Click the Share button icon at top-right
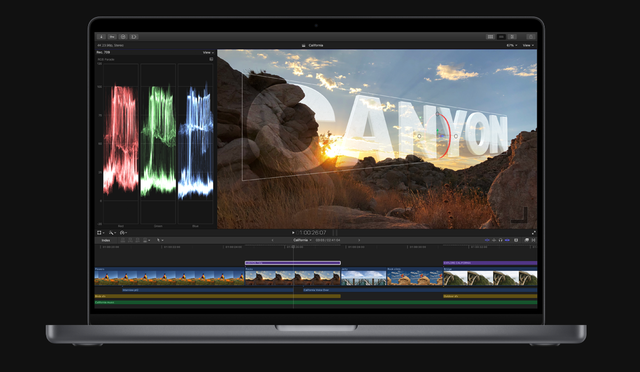The height and width of the screenshot is (372, 640). tap(530, 37)
